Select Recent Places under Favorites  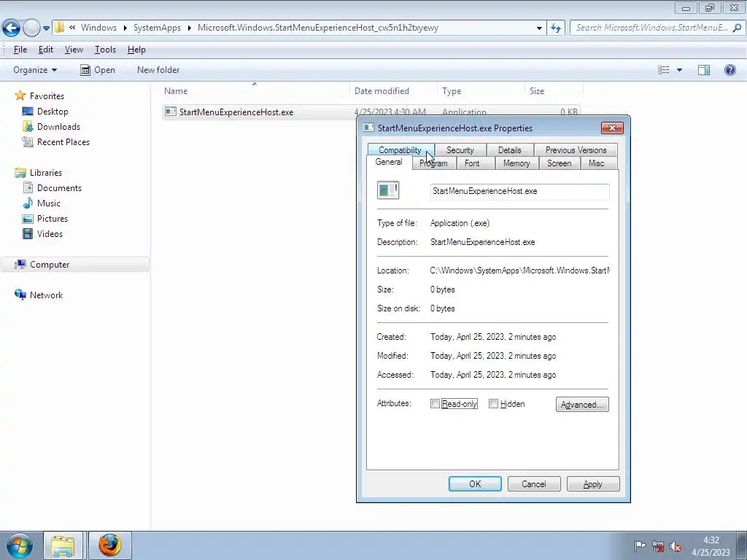point(63,142)
